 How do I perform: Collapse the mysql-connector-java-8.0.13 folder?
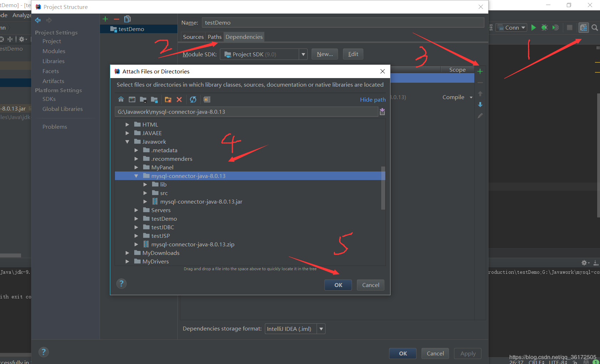click(x=136, y=176)
